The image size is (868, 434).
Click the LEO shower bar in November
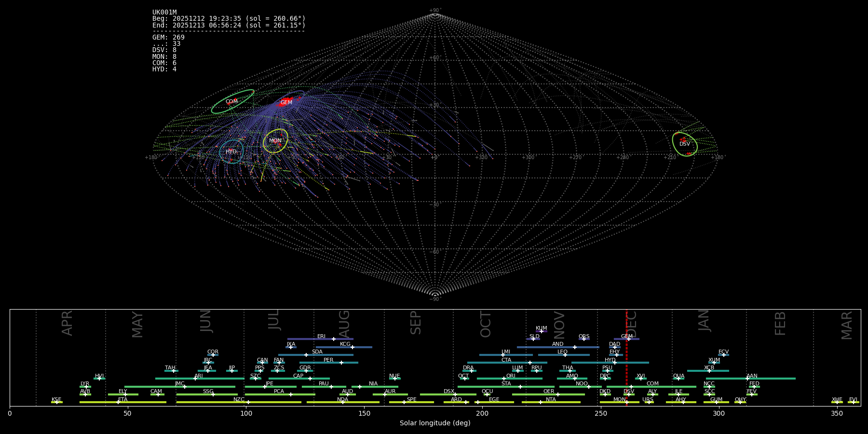tap(564, 355)
